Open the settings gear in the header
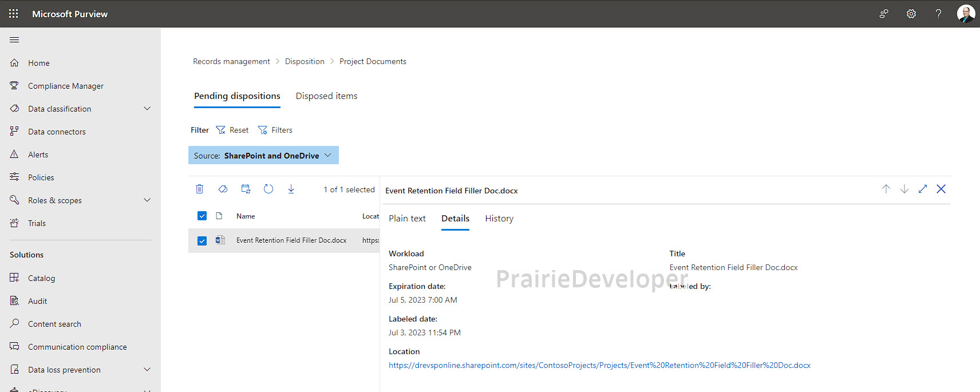Viewport: 980px width, 392px height. tap(911, 14)
